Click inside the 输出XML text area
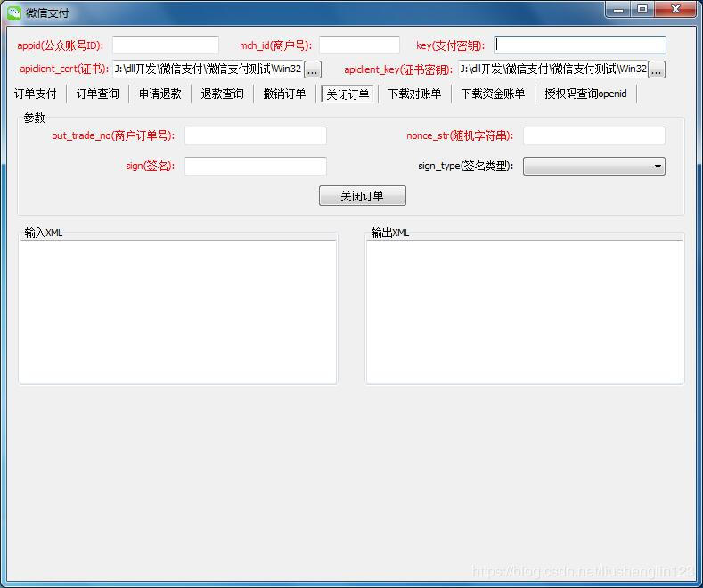 coord(525,312)
